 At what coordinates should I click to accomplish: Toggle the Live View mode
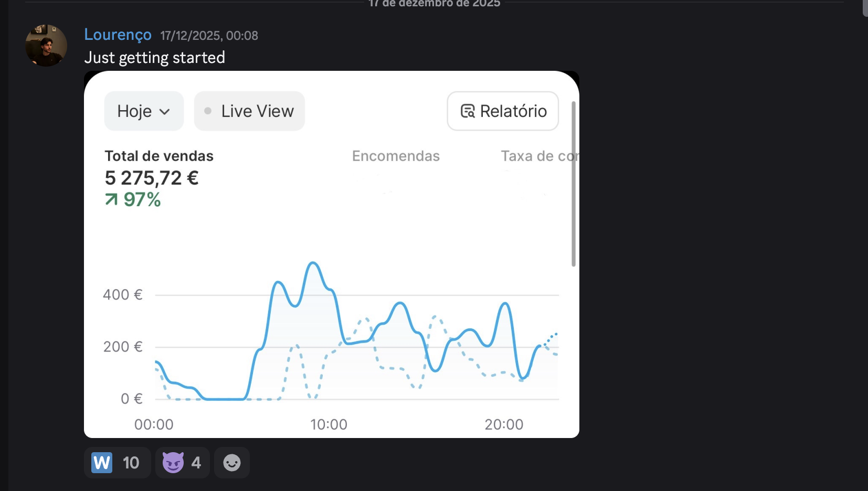click(249, 111)
